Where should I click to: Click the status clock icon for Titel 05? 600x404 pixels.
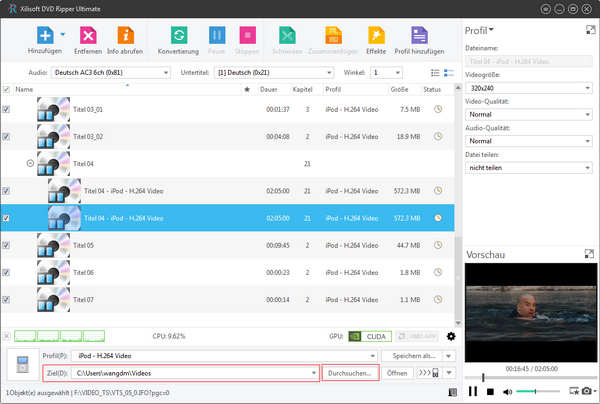(438, 245)
